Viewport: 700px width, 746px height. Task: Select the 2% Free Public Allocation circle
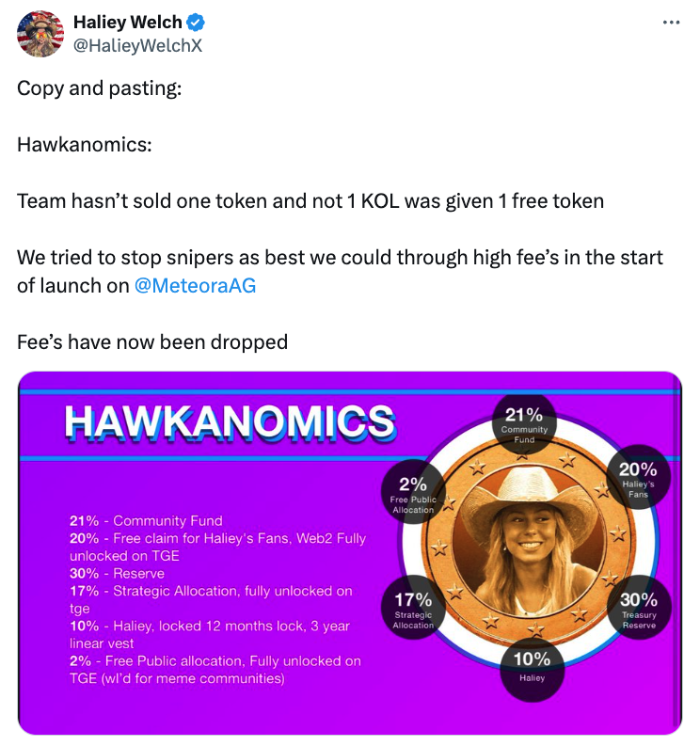coord(413,493)
